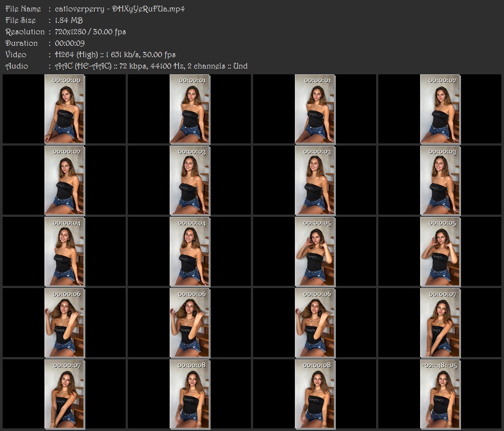The height and width of the screenshot is (431, 504).
Task: Pick the last of three 00:00:03 thumbnails
Action: click(440, 180)
